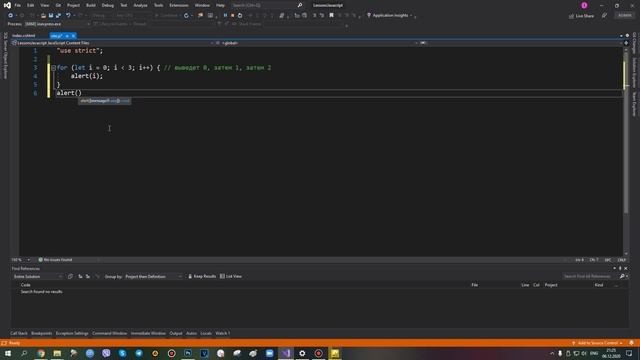Switch to the Index.cshtml tab
The width and height of the screenshot is (640, 360).
(x=24, y=36)
